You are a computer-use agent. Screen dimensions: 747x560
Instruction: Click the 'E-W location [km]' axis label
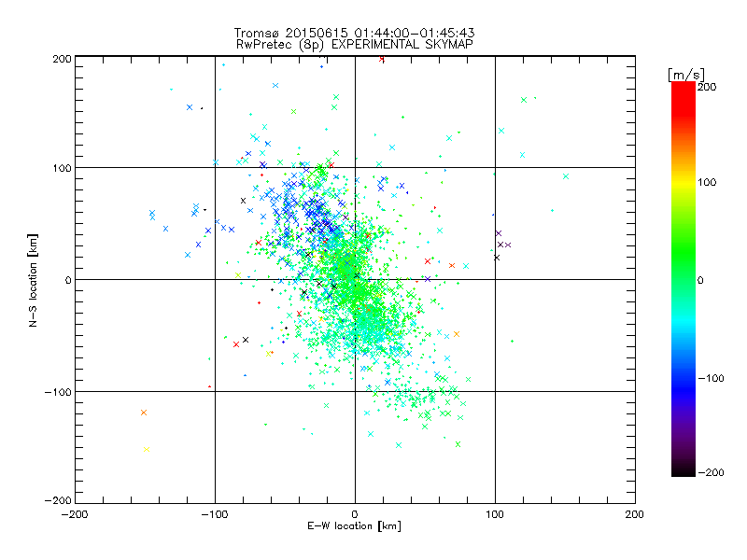pyautogui.click(x=354, y=526)
